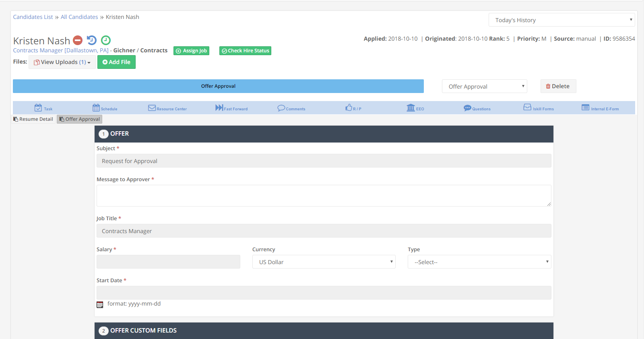Open the All Candidates breadcrumb link

point(79,17)
